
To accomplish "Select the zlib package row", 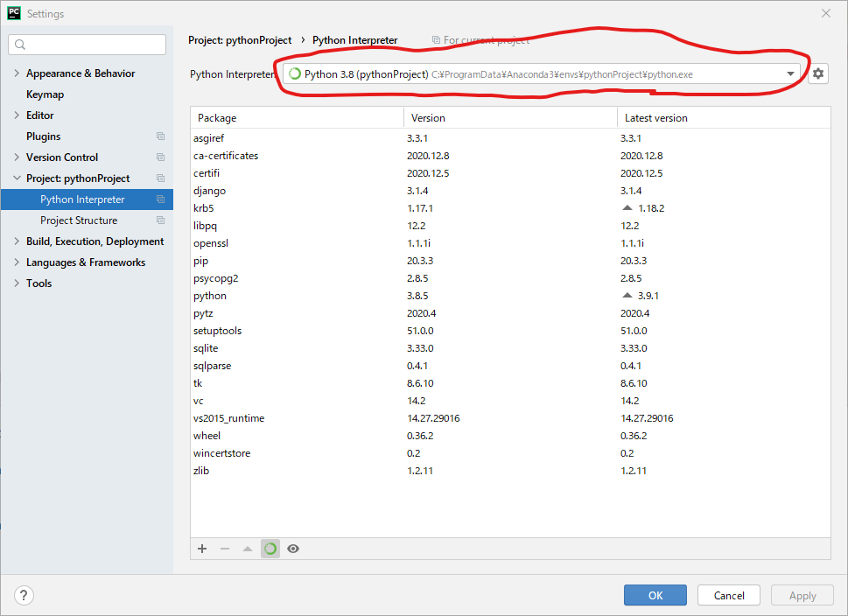I will point(510,471).
